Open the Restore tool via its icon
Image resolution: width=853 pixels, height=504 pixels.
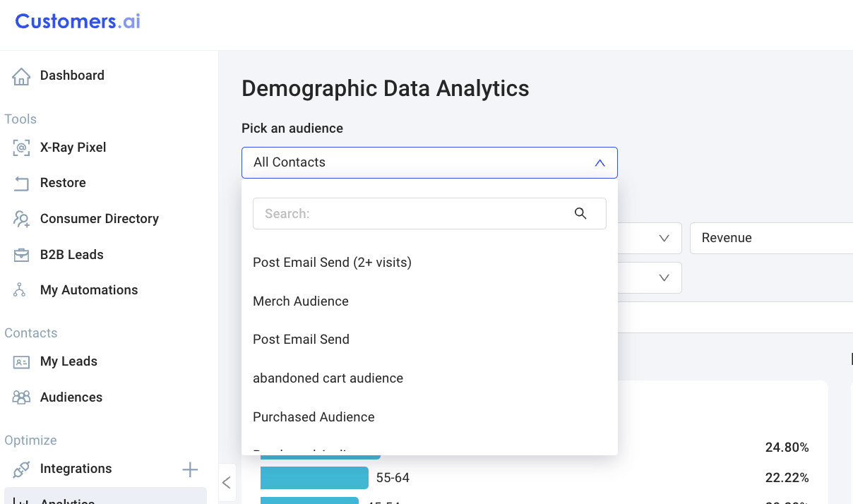pyautogui.click(x=21, y=183)
